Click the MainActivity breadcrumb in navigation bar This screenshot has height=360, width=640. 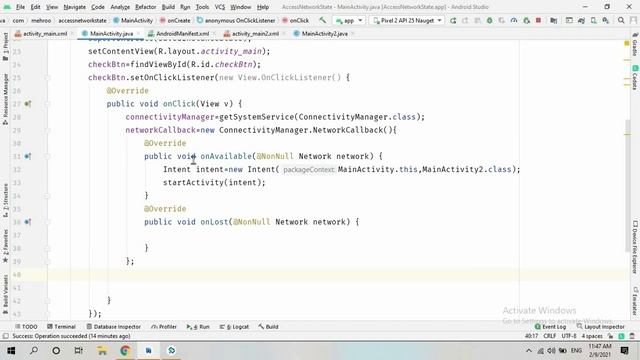tap(133, 20)
